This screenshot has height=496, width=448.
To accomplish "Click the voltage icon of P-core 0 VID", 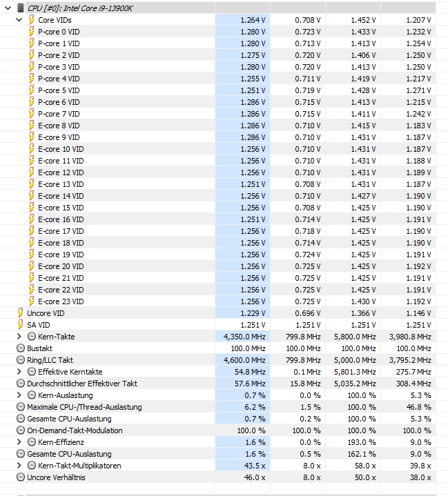I will [31, 32].
